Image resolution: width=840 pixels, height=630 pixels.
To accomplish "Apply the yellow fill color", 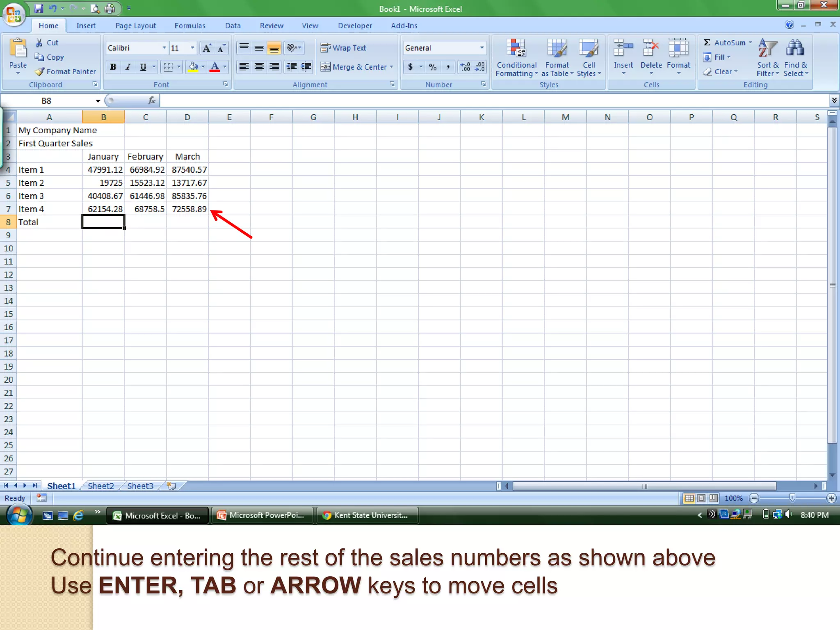I will tap(193, 67).
